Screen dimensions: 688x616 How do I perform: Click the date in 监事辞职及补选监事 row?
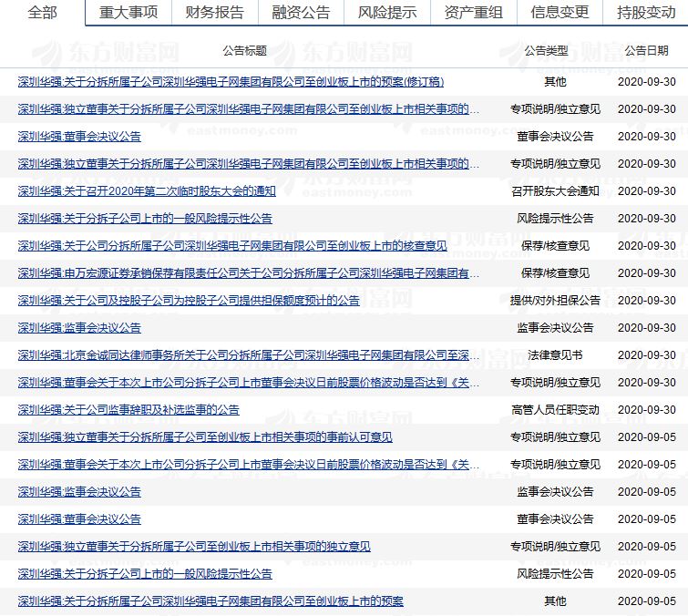647,410
